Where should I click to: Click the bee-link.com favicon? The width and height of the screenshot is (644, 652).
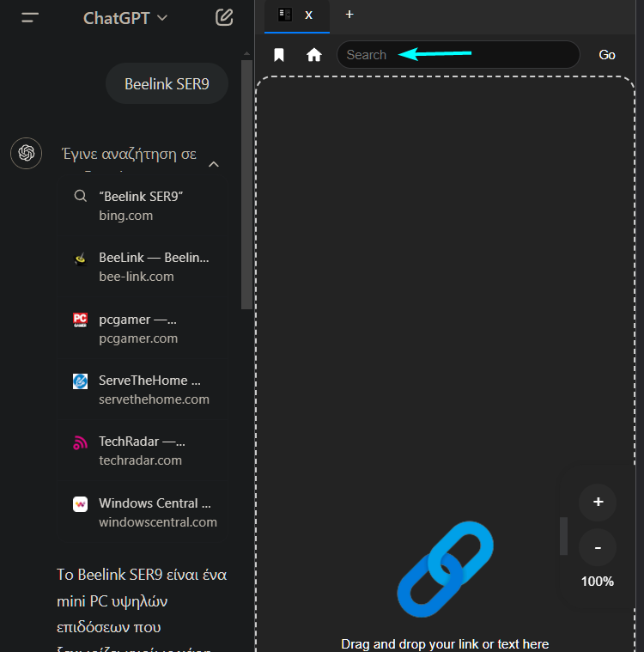(80, 259)
